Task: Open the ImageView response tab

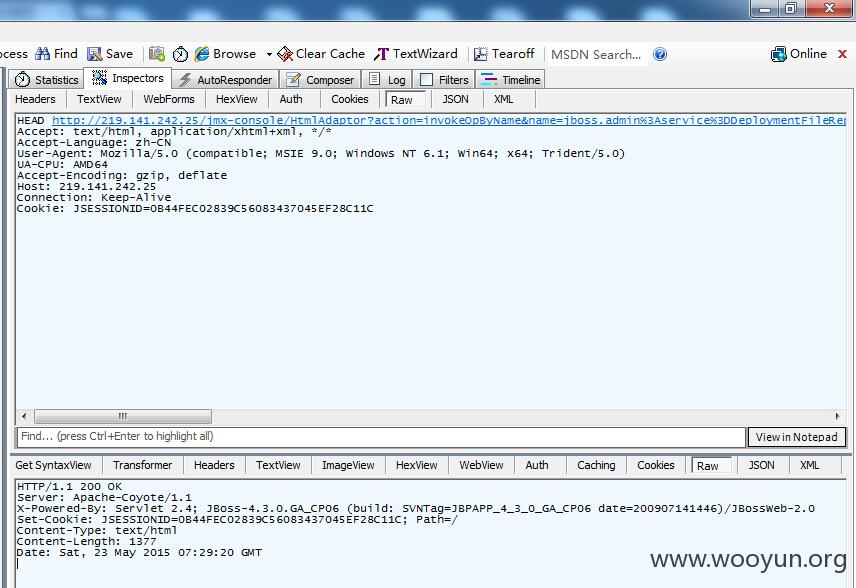Action: (348, 465)
